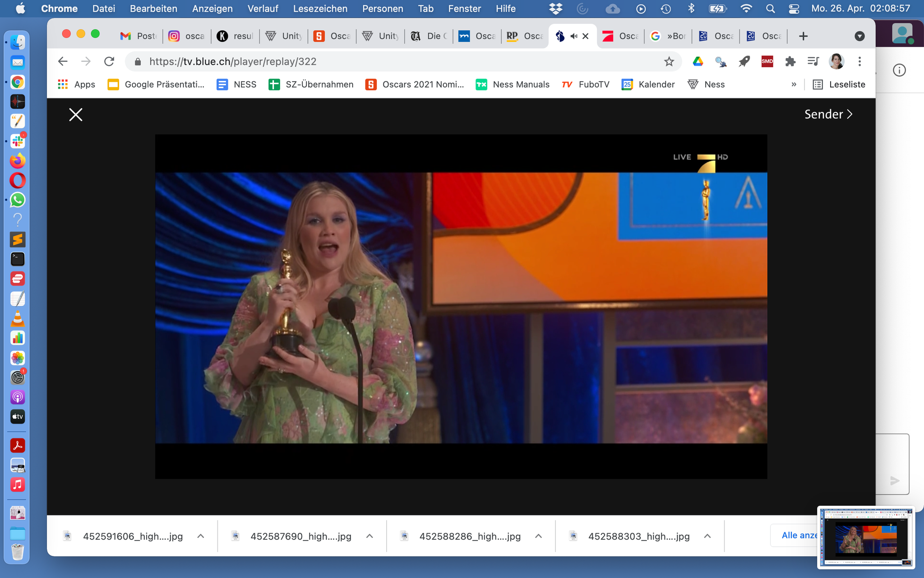Viewport: 924px width, 578px height.
Task: Close the video player with X icon
Action: (x=76, y=115)
